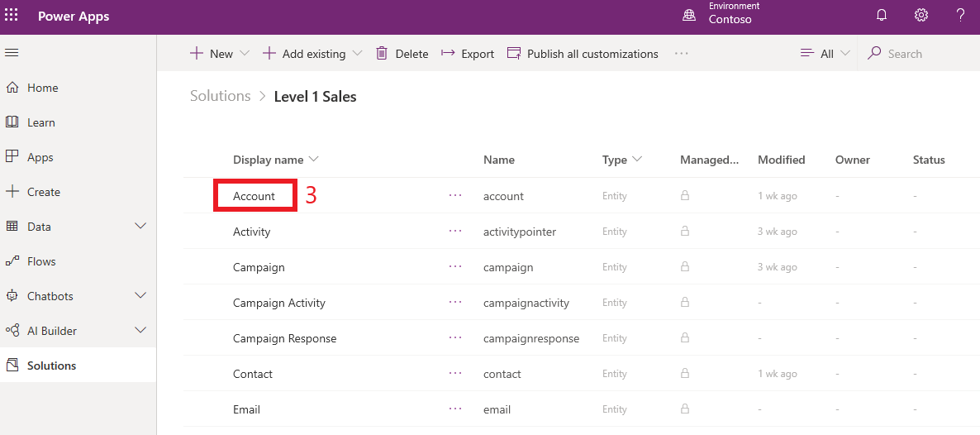Click the 'campaignresponse' name cell
Screen dimensions: 980x435
tap(531, 338)
